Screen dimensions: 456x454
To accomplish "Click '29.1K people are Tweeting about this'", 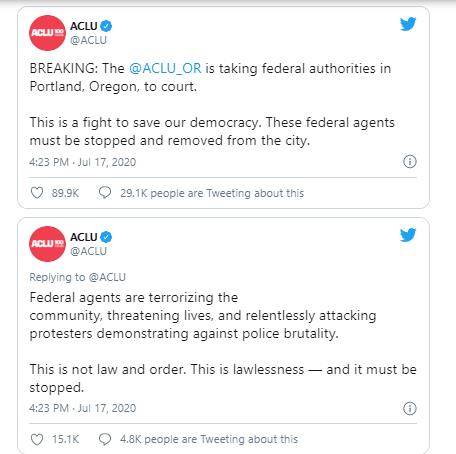I will click(212, 193).
